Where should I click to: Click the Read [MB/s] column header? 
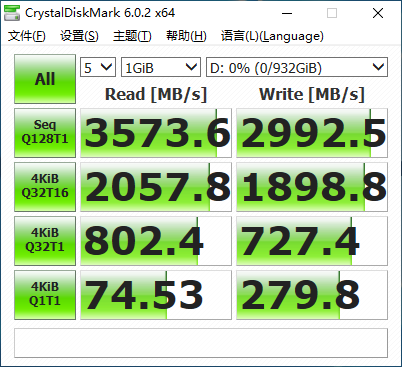click(x=156, y=94)
